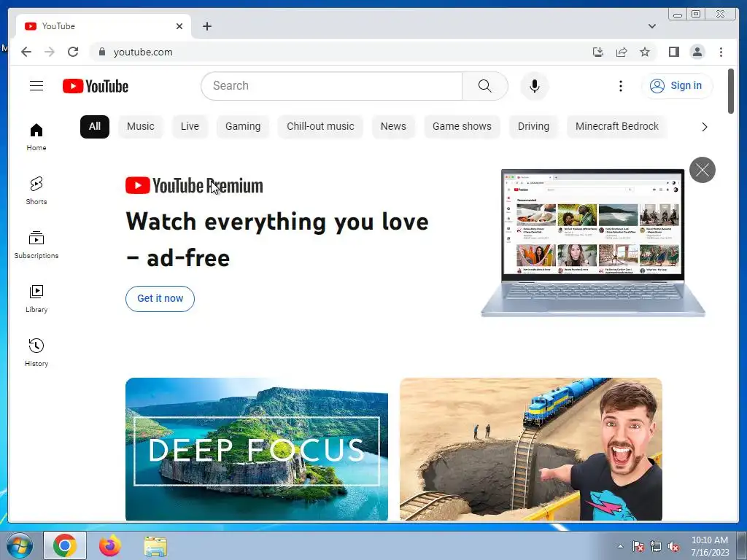Start voice search with microphone icon
This screenshot has width=747, height=560.
click(535, 86)
